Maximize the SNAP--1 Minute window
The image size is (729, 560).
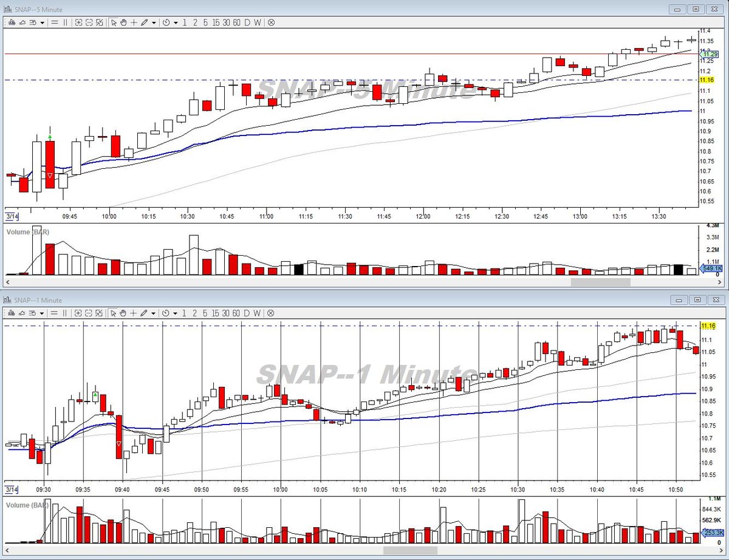696,299
